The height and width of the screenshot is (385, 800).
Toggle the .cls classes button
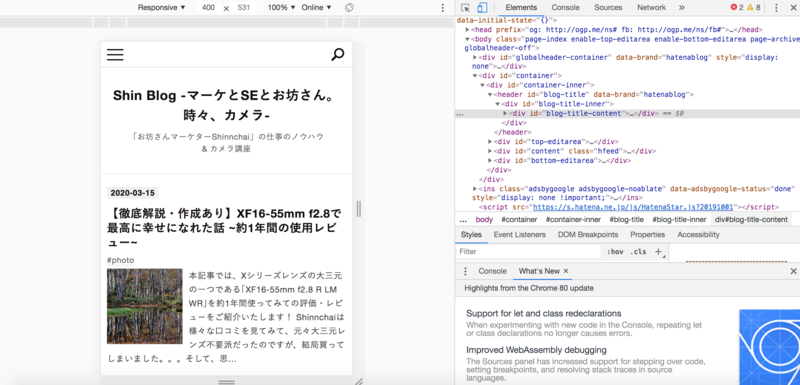(638, 252)
